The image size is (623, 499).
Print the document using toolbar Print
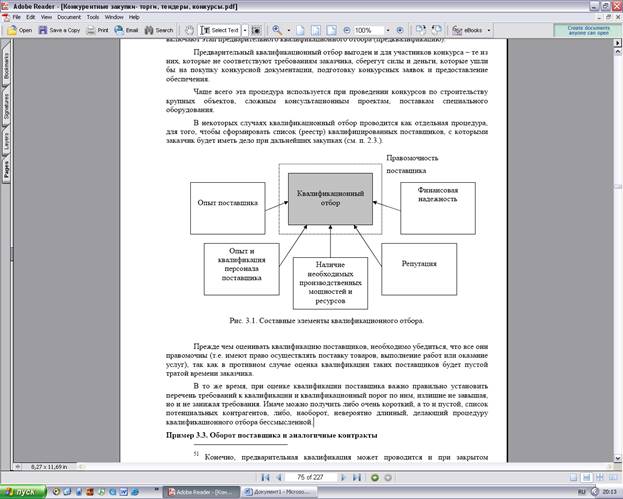pyautogui.click(x=98, y=30)
